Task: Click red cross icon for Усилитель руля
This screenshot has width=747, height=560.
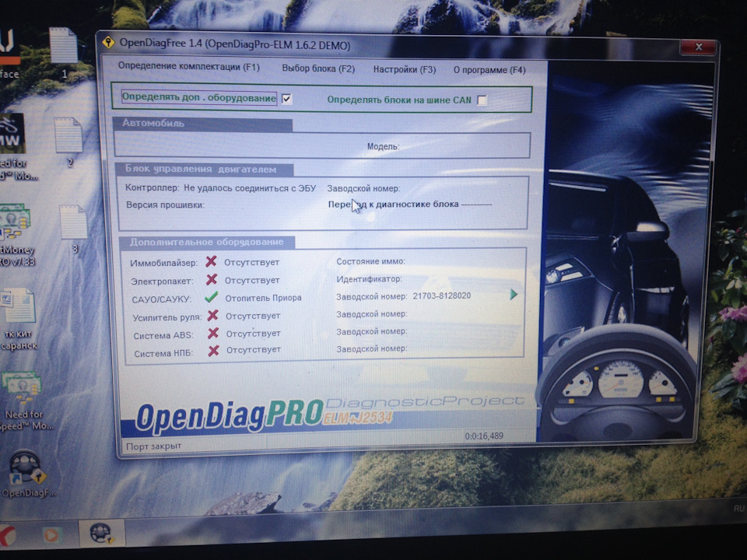Action: 213,315
